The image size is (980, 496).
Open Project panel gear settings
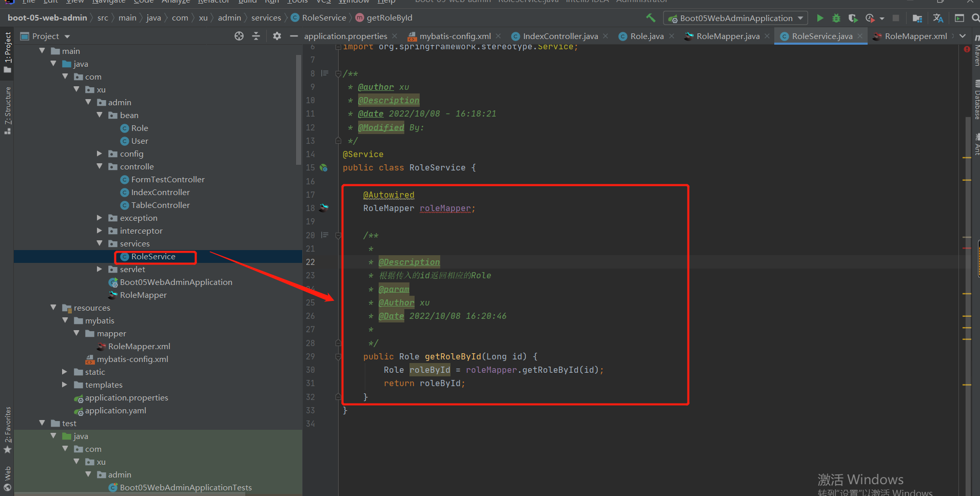click(277, 36)
